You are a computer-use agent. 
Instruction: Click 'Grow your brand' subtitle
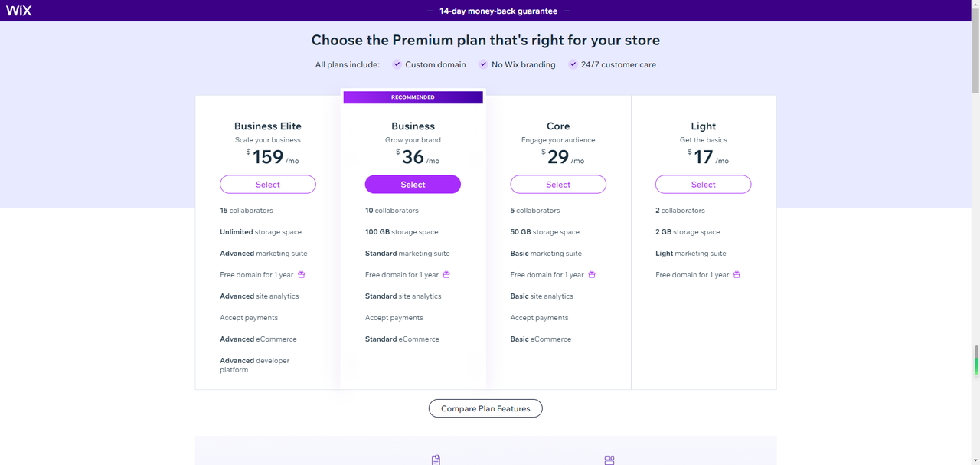tap(413, 140)
